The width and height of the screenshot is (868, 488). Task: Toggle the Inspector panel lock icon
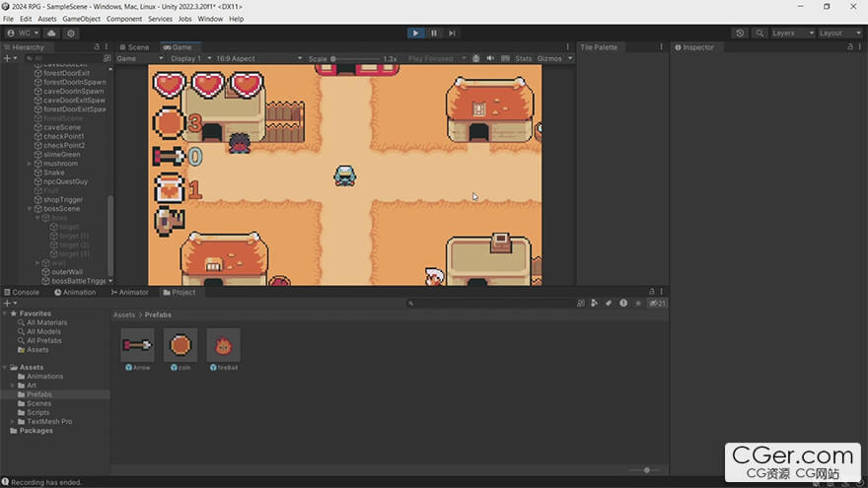pyautogui.click(x=850, y=47)
